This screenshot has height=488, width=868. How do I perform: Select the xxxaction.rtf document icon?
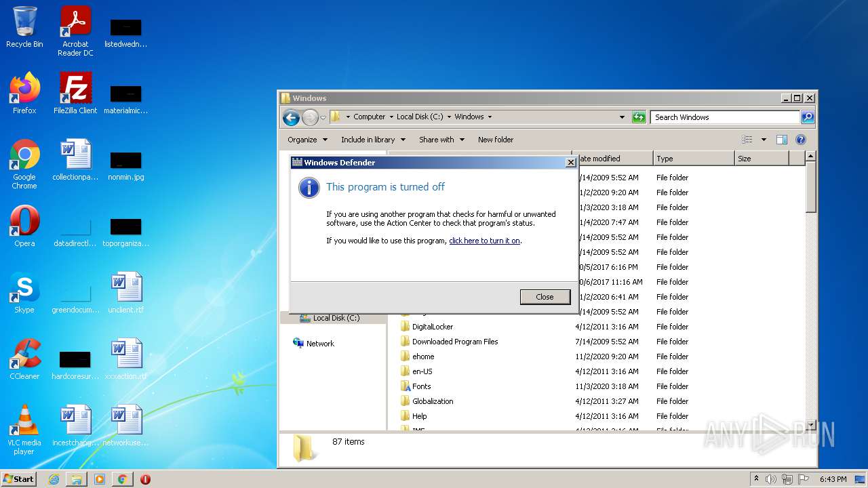coord(126,359)
